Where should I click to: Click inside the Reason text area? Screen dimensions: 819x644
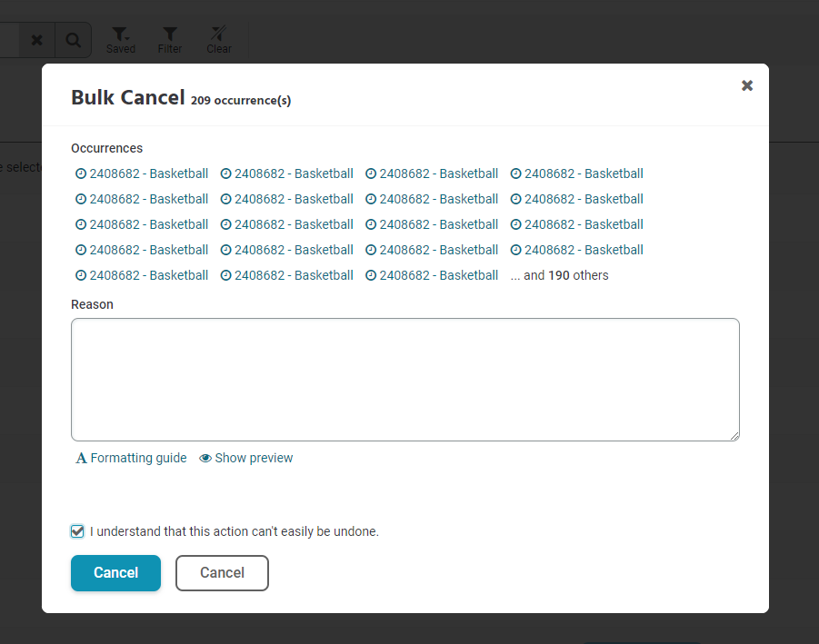405,379
